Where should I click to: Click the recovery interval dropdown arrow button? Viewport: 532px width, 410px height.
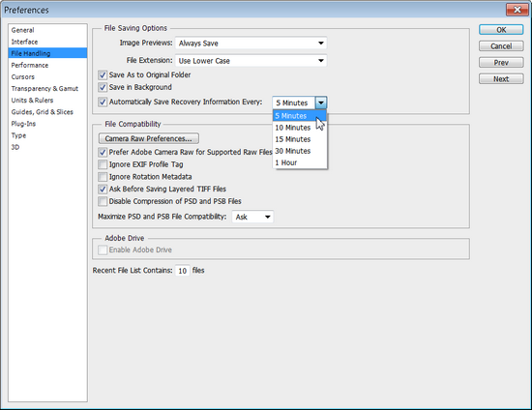[321, 102]
